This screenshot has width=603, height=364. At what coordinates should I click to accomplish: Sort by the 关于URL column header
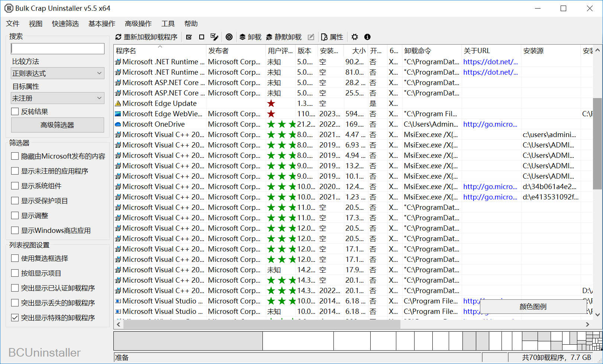pos(491,51)
